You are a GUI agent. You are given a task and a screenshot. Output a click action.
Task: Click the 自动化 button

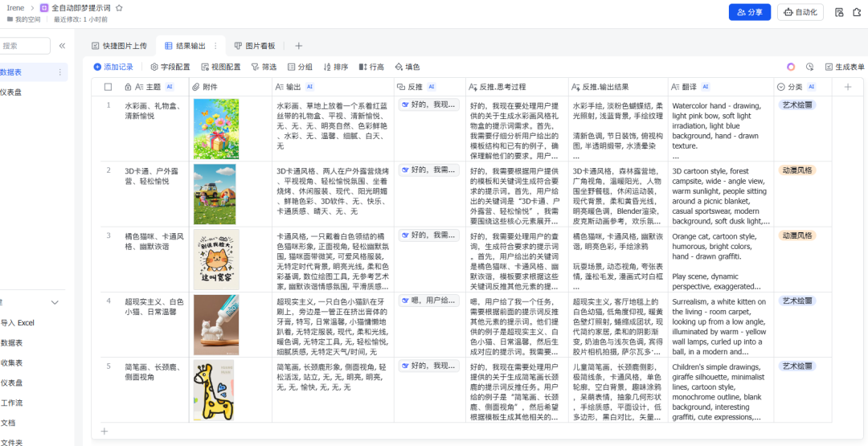(x=800, y=12)
